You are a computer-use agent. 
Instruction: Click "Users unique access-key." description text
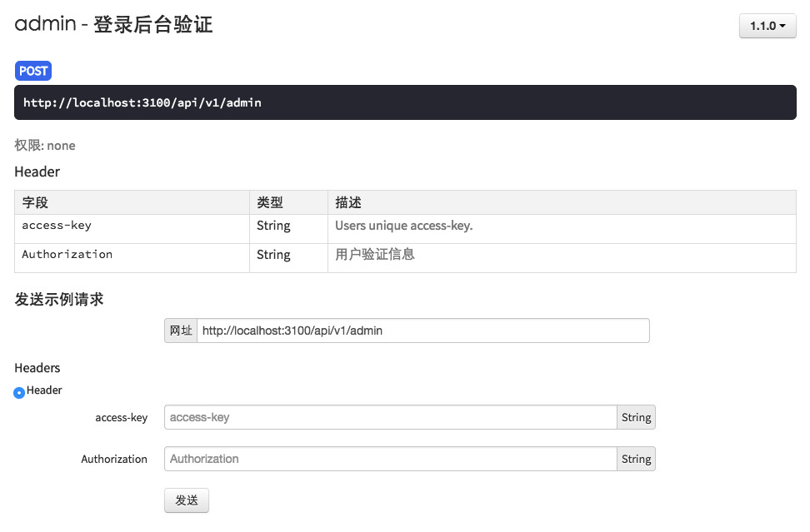[403, 226]
